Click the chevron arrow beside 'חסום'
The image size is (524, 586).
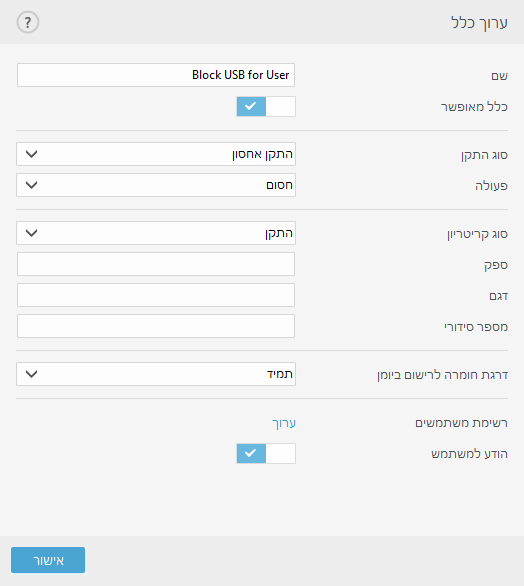(x=31, y=185)
